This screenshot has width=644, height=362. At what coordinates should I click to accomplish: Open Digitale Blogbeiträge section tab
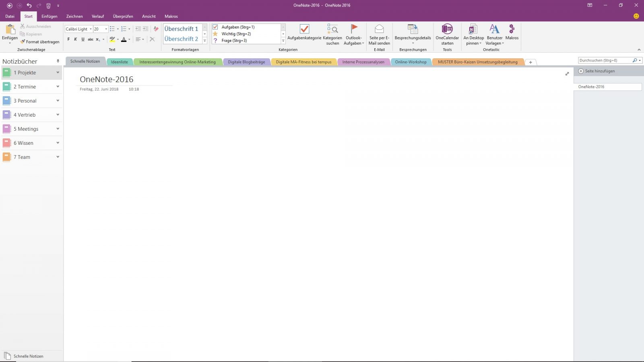[x=246, y=62]
